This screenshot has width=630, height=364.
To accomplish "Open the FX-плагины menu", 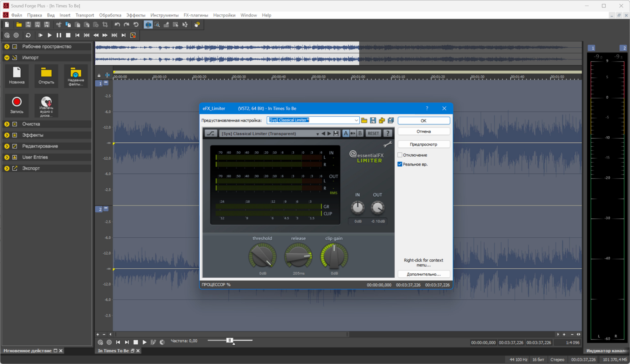I will tap(196, 15).
